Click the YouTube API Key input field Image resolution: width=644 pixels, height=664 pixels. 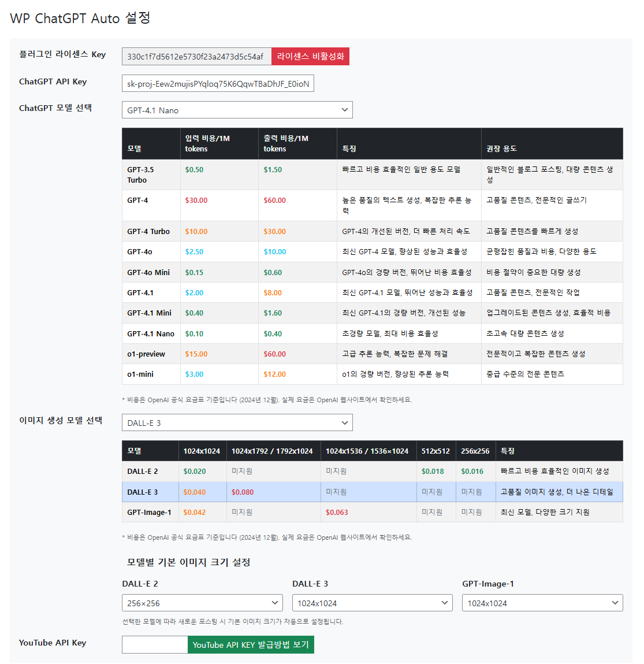pyautogui.click(x=155, y=644)
